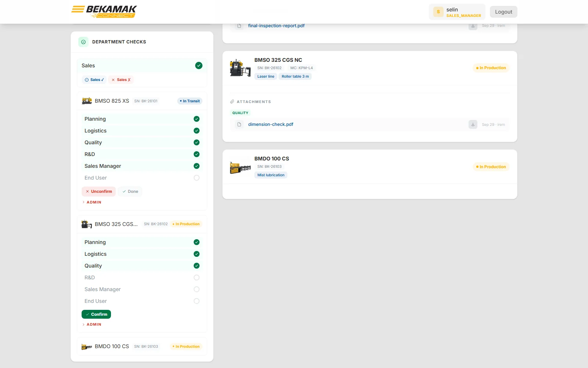Click the paperclip Attachments icon

[x=232, y=102]
